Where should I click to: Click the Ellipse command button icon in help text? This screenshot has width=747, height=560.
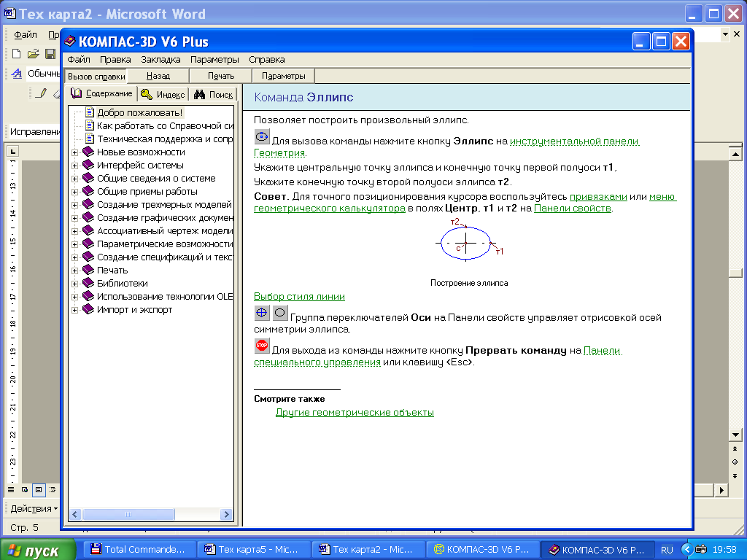(x=262, y=136)
